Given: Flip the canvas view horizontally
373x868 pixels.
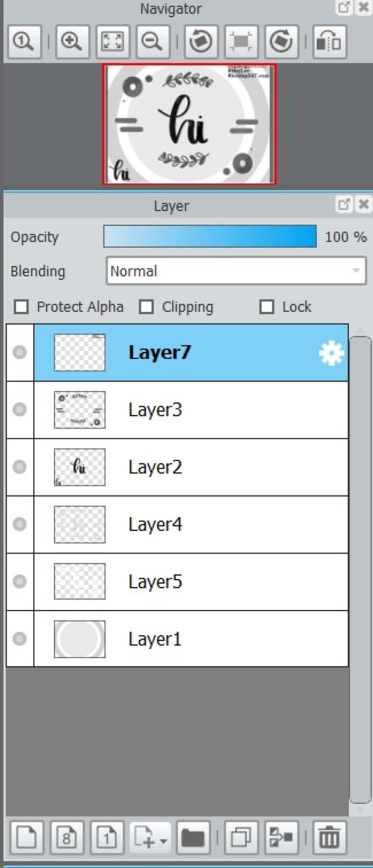Looking at the screenshot, I should pos(329,41).
